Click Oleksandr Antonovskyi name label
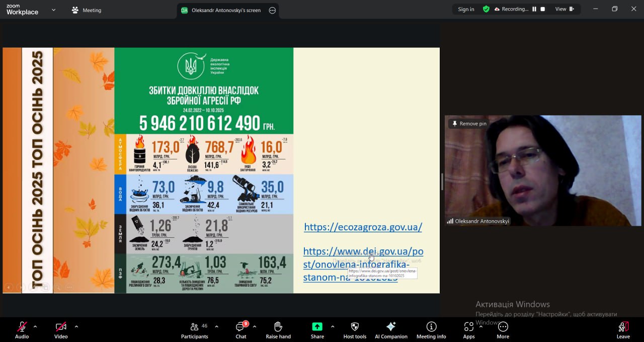This screenshot has width=644, height=342. [478, 221]
